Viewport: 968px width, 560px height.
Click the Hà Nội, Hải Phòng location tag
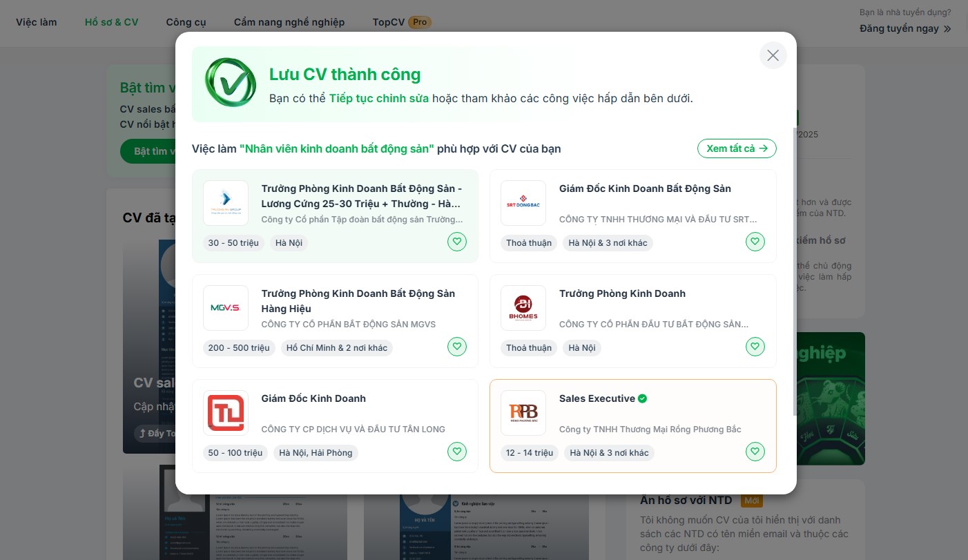pyautogui.click(x=316, y=452)
